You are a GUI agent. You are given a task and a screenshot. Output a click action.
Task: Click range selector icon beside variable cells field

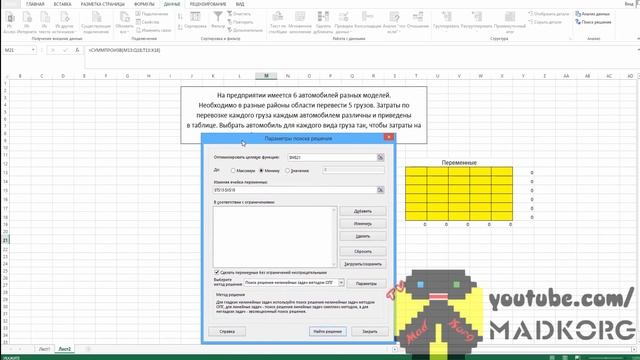tap(380, 190)
